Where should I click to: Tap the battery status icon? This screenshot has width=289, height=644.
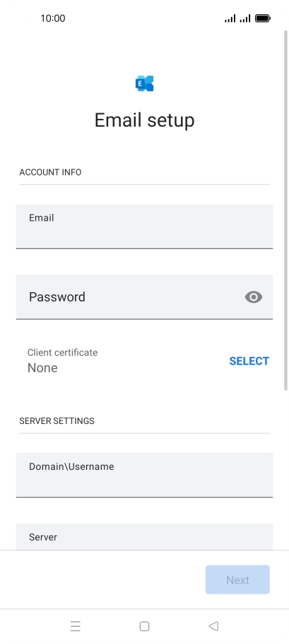(x=263, y=18)
